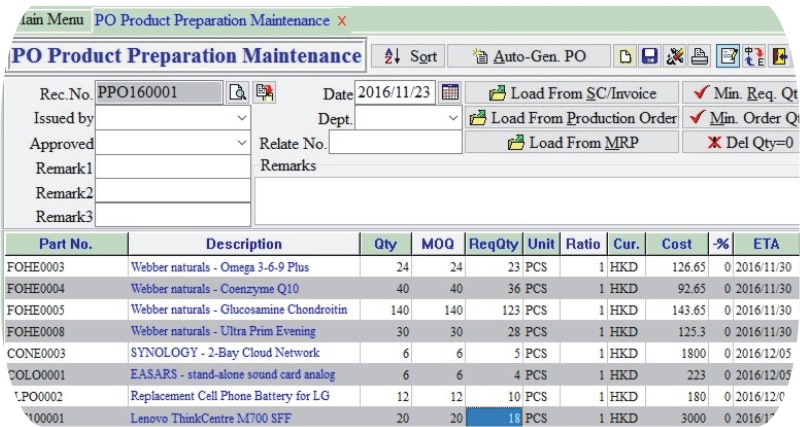800x427 pixels.
Task: Click the exit door icon
Action: (x=780, y=56)
